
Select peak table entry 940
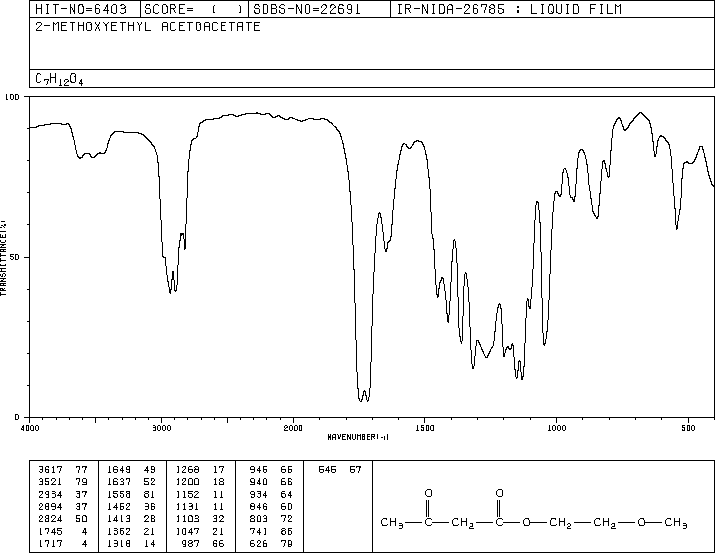(259, 482)
